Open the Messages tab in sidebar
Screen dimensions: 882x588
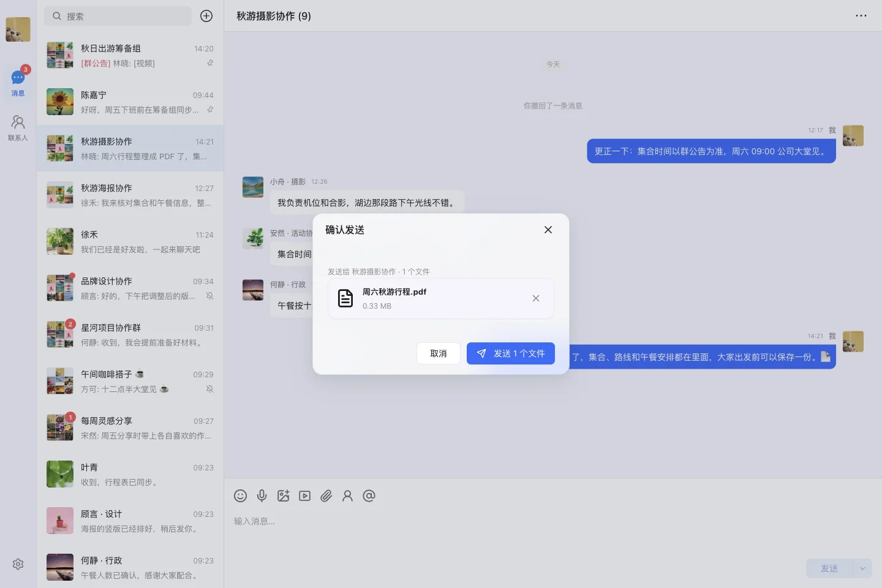point(18,82)
